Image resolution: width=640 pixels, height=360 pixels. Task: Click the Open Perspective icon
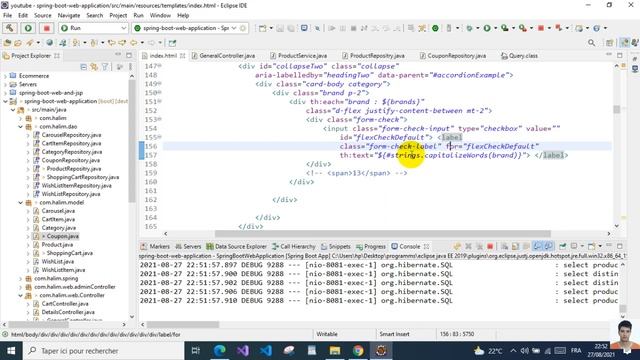click(x=610, y=42)
